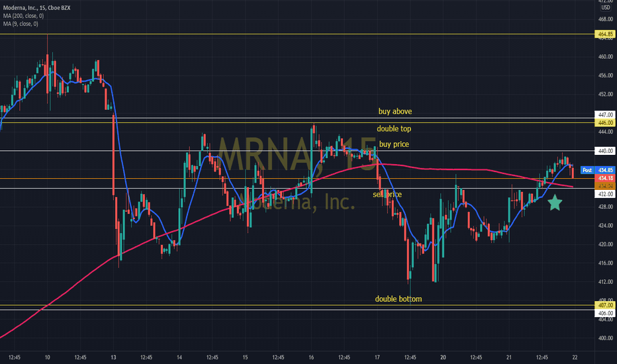Select the yellow 407.00 price line label
This screenshot has height=364, width=617.
click(605, 305)
